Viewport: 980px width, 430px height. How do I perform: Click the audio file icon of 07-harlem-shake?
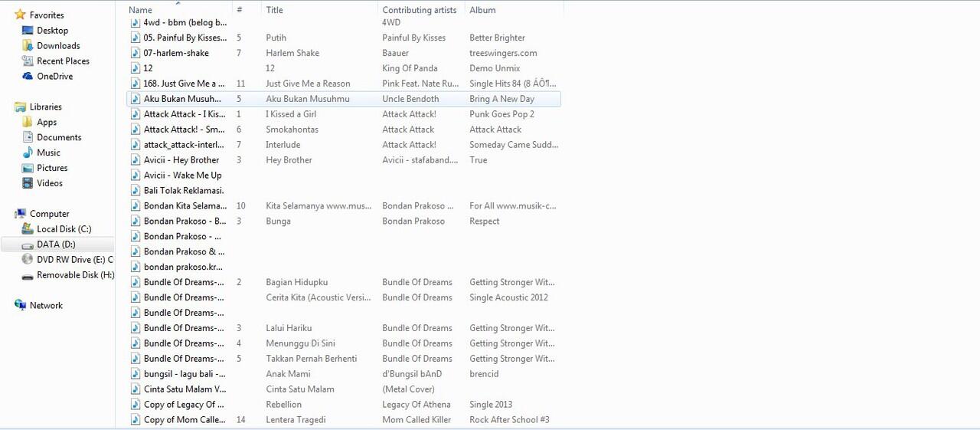(x=136, y=53)
